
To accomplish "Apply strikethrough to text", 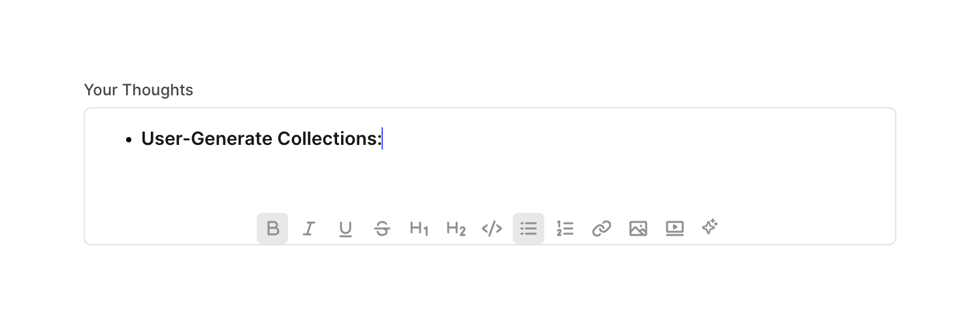I will click(x=382, y=228).
